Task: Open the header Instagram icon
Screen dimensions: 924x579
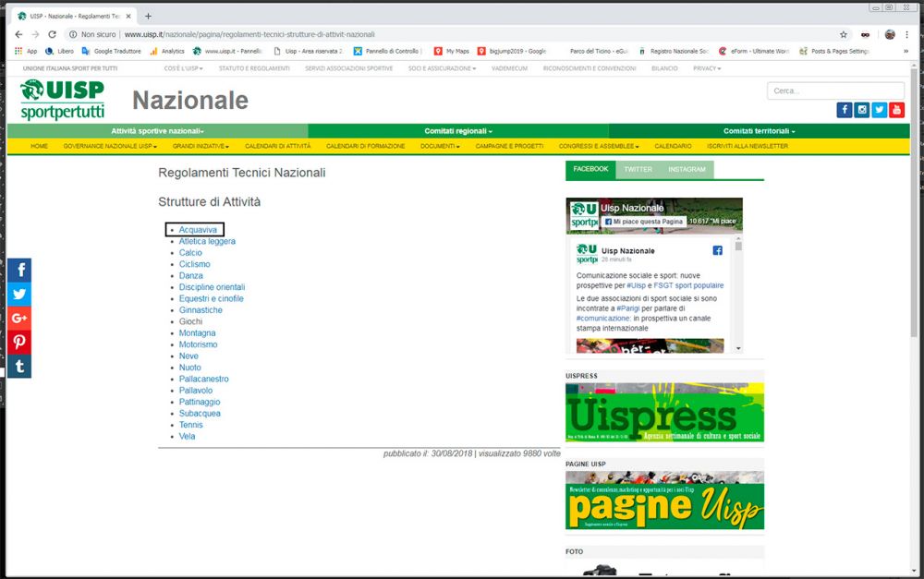Action: (x=861, y=110)
